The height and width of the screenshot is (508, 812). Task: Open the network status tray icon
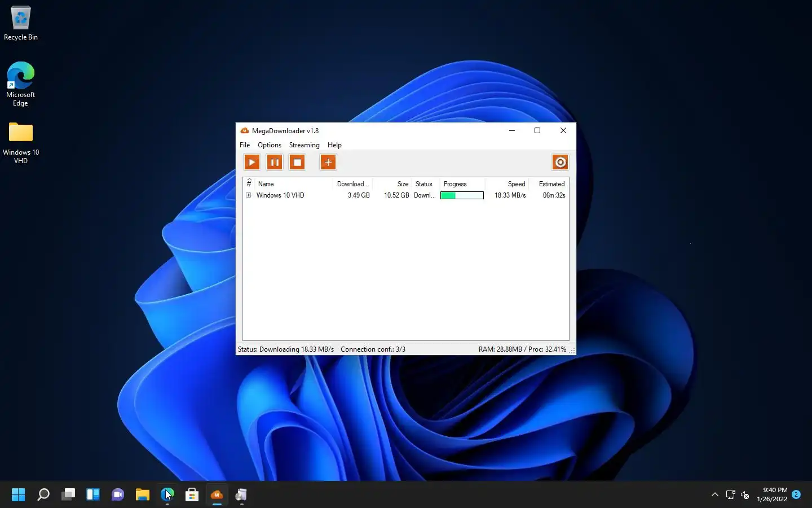[x=731, y=495]
